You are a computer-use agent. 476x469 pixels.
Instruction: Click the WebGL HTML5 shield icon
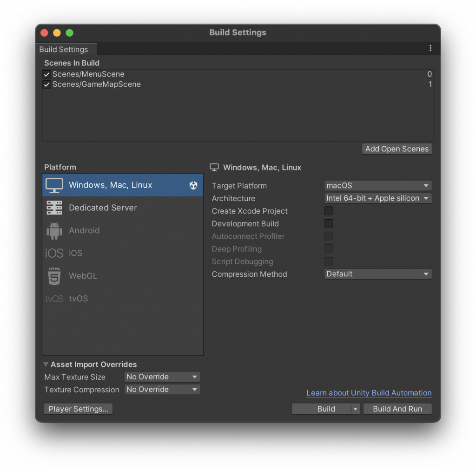[54, 276]
